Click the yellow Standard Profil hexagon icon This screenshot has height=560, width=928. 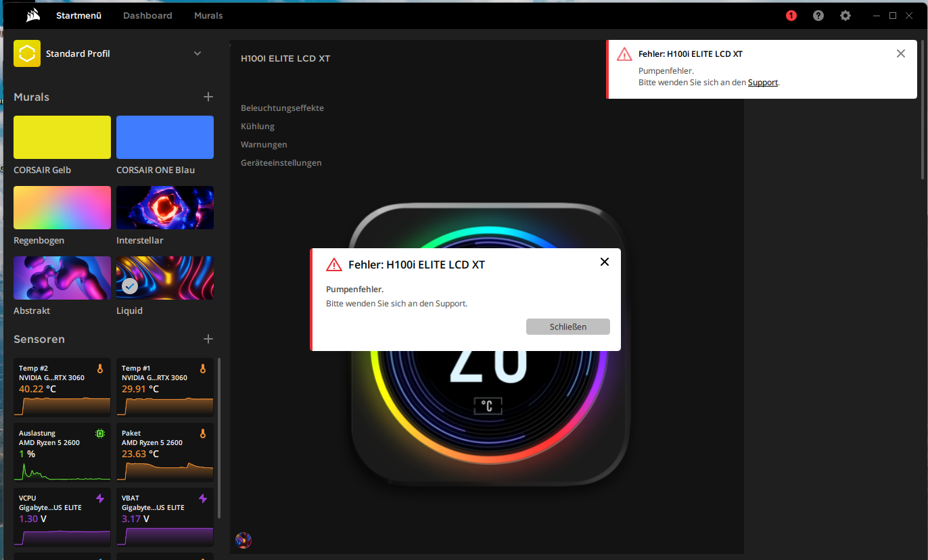click(27, 53)
